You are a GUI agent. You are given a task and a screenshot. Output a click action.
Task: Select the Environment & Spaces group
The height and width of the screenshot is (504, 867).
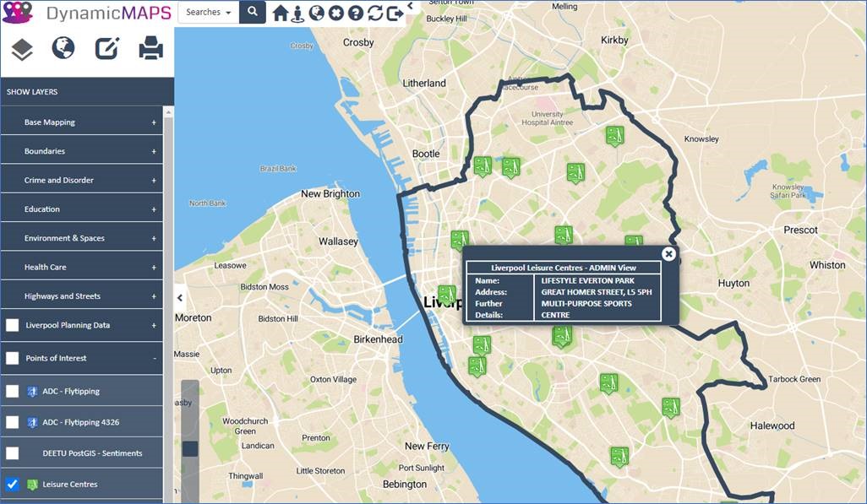pos(82,238)
